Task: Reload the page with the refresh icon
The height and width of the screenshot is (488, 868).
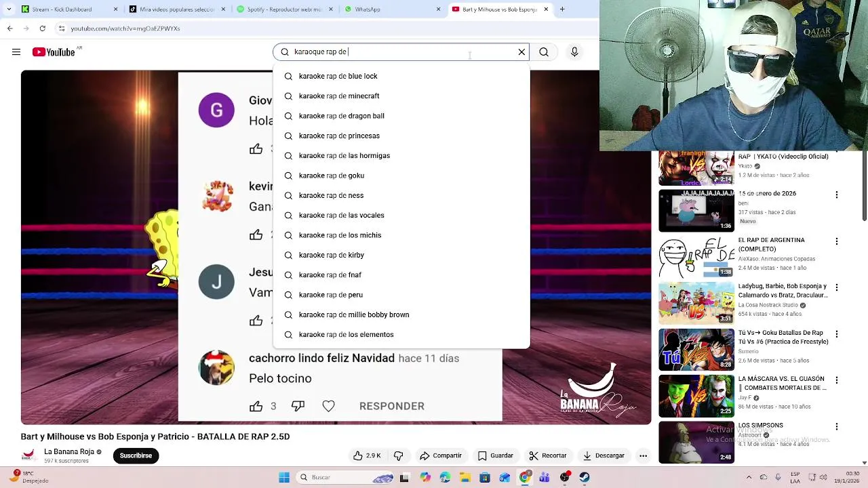Action: [x=43, y=28]
